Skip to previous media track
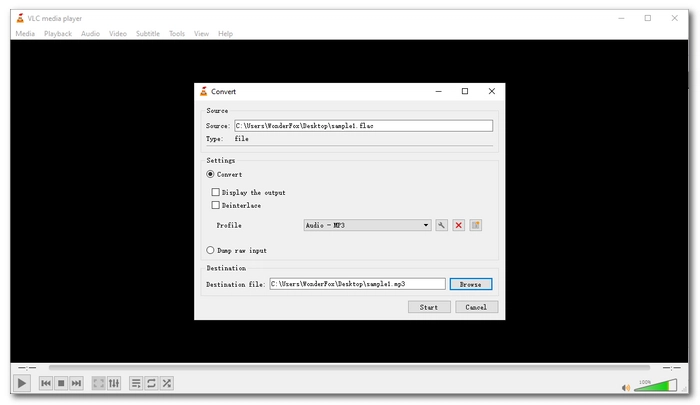 tap(46, 383)
